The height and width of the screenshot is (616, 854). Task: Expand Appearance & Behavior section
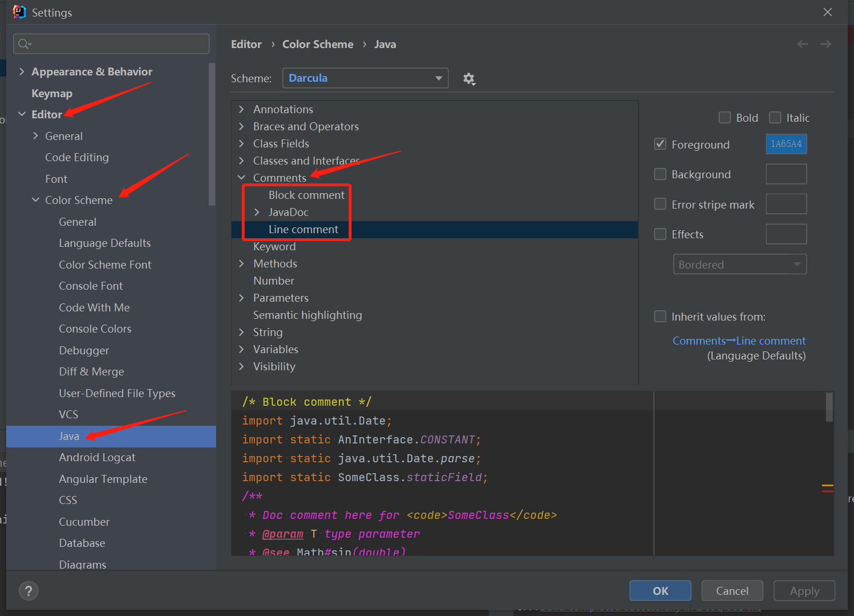click(22, 71)
